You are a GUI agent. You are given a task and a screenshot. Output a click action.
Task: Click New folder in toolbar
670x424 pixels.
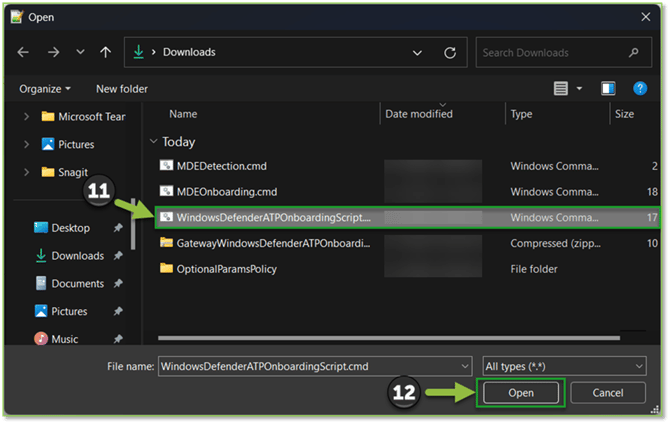coord(122,89)
